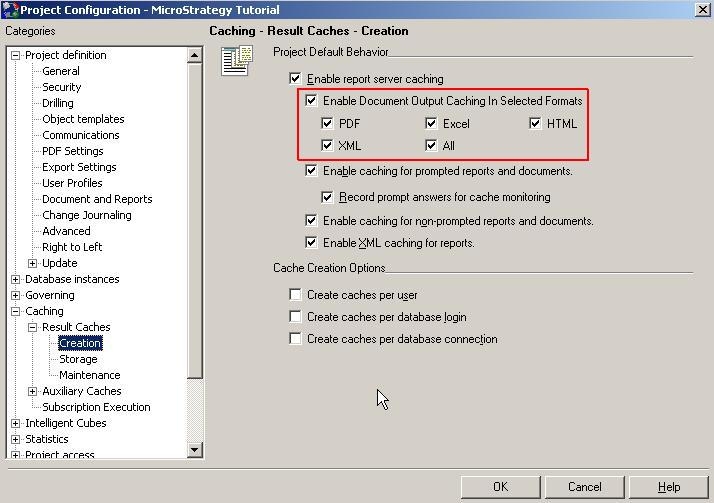714x503 pixels.
Task: Check Create caches per database connection
Action: [295, 338]
